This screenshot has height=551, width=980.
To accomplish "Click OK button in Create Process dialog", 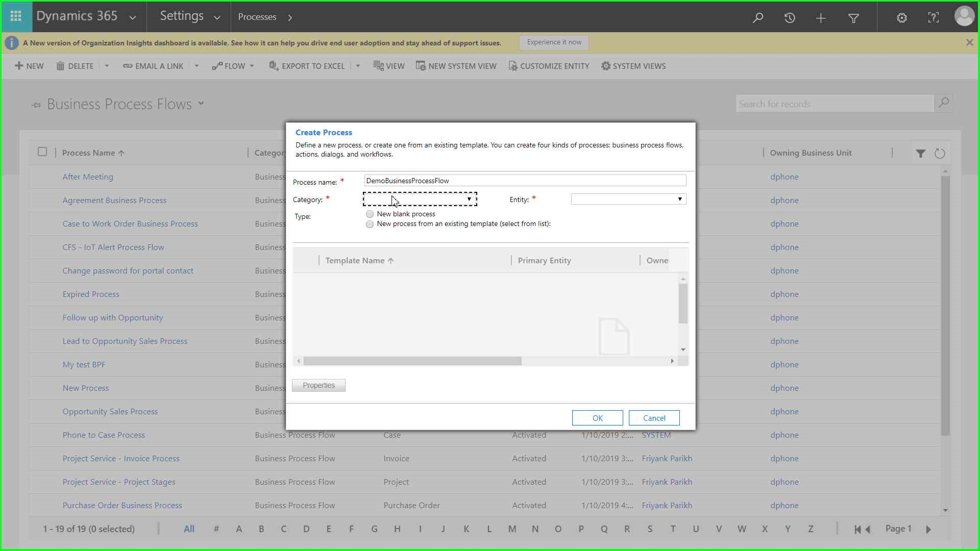I will point(597,418).
